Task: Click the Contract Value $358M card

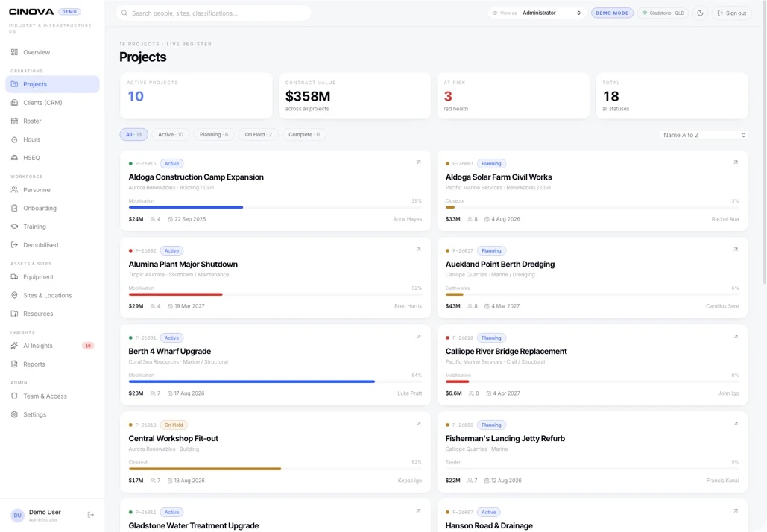Action: pyautogui.click(x=355, y=96)
